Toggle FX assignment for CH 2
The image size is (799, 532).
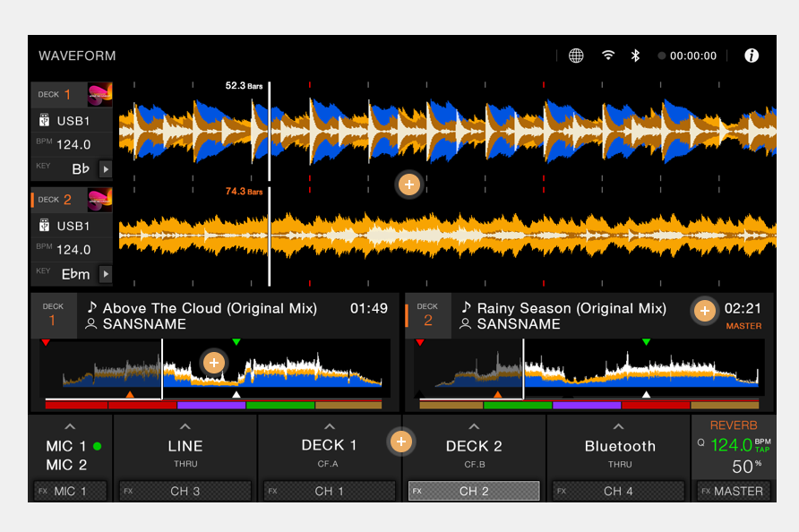click(474, 491)
